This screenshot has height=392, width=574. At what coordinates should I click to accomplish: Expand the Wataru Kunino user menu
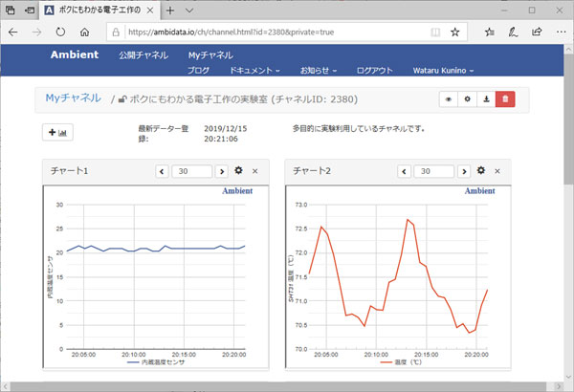point(443,71)
